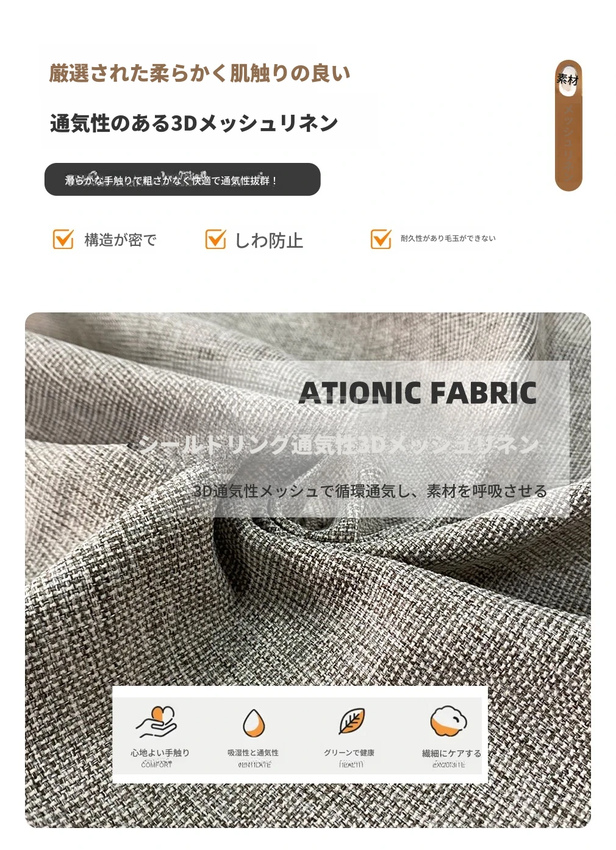Viewport: 616px width, 850px height.
Task: Click the 繊細にケアする label
Action: pyautogui.click(x=451, y=754)
